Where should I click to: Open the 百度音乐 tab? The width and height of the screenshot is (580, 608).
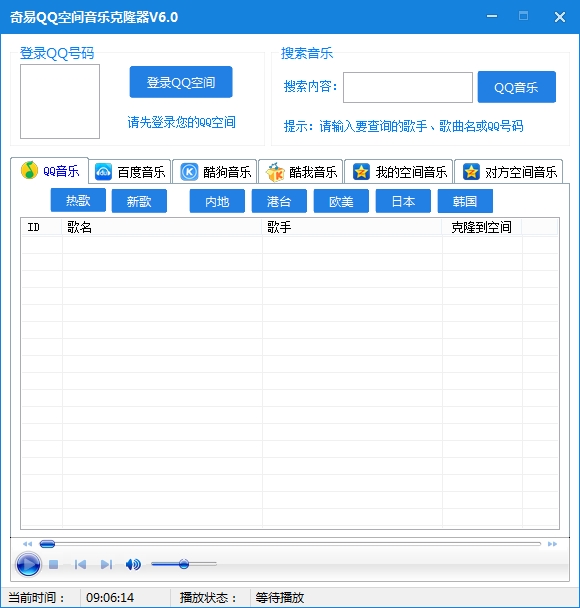[130, 172]
